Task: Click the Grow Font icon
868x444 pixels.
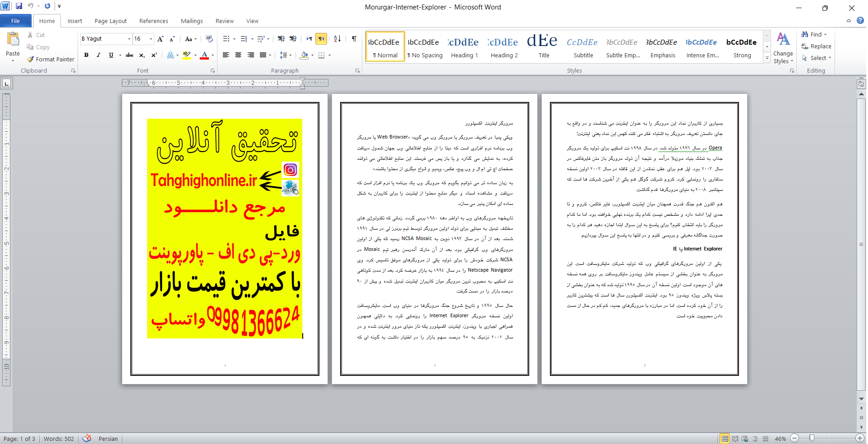Action: pos(160,39)
